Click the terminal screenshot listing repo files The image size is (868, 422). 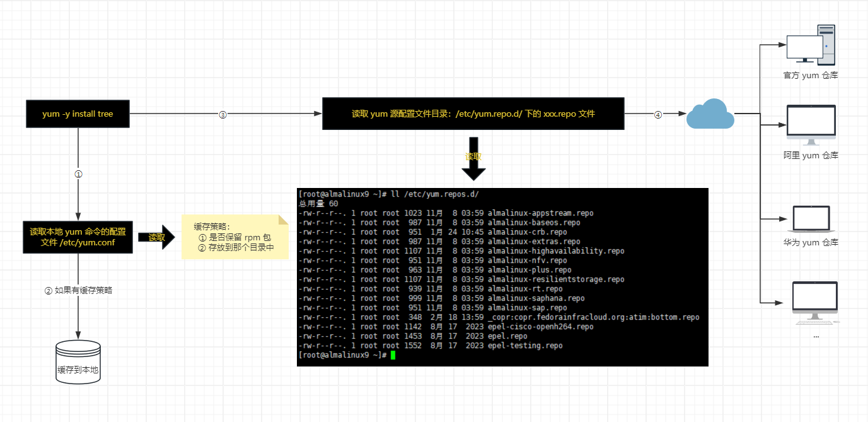(502, 277)
